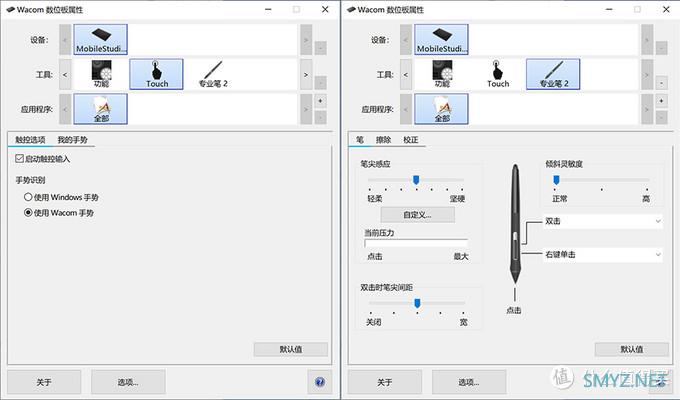The height and width of the screenshot is (400, 680).
Task: Click 关于 button in right window
Action: coord(385,382)
